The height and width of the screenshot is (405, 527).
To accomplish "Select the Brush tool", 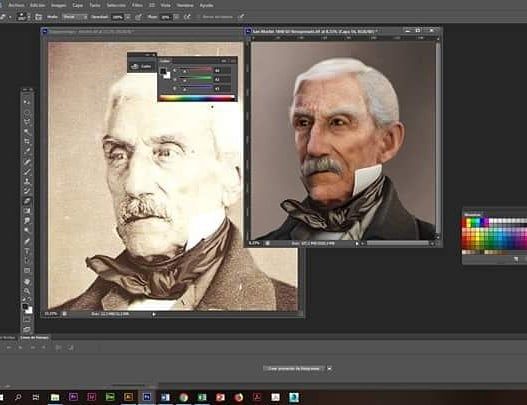I will 27,171.
